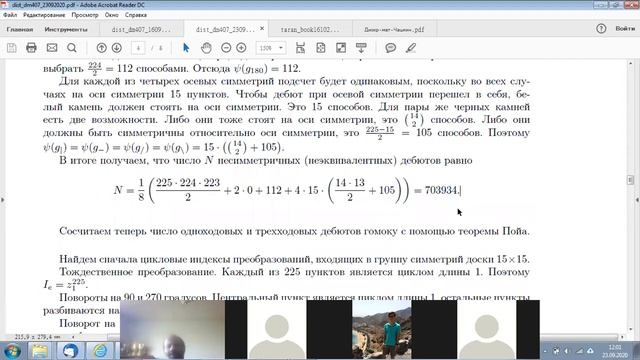The width and height of the screenshot is (640, 360).
Task: Activate the selection arrow tool
Action: (x=186, y=48)
